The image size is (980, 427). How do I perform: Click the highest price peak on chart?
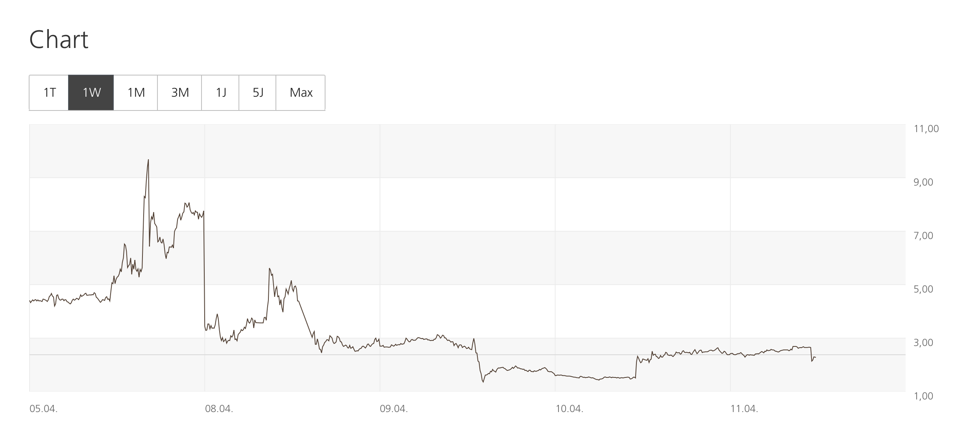click(x=148, y=160)
